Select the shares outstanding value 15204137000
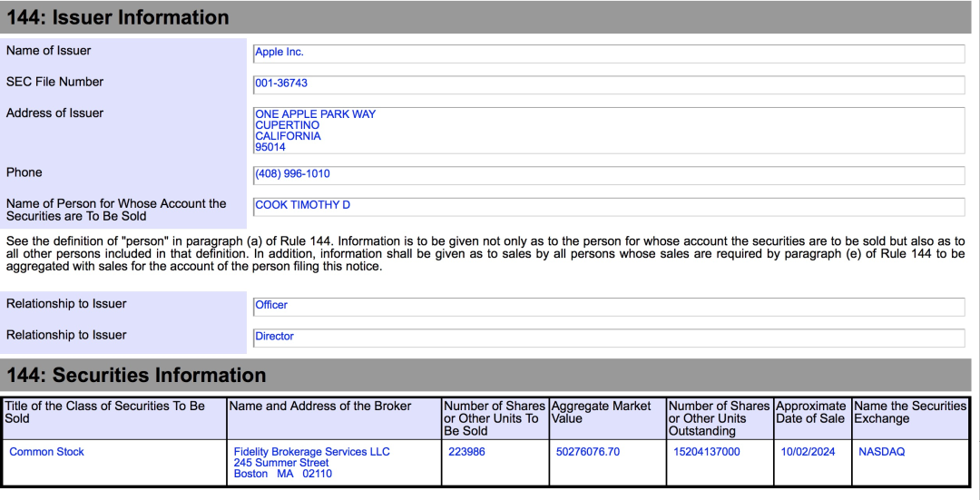Viewport: 980px width, 500px height. pos(706,452)
